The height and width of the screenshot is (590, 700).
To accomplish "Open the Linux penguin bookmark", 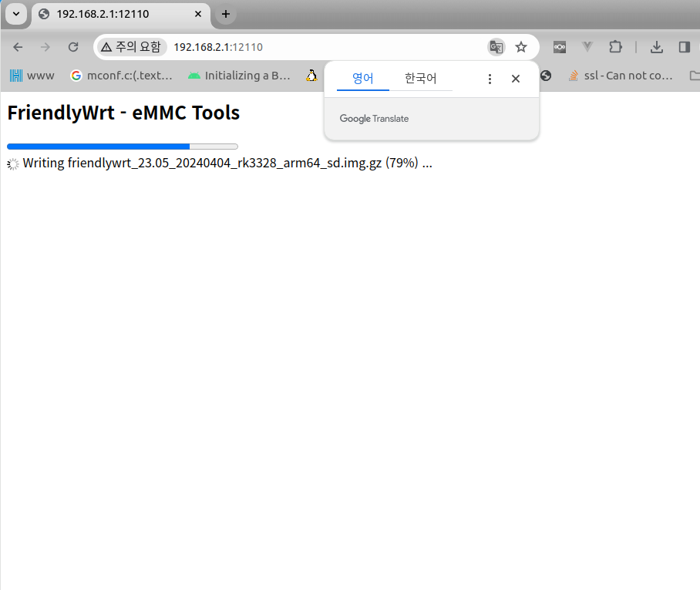I will click(x=311, y=76).
